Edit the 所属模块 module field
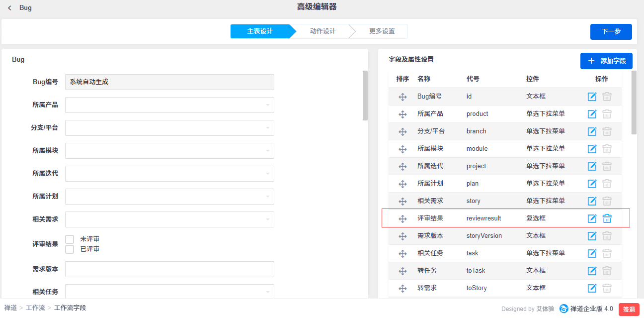 [x=592, y=149]
